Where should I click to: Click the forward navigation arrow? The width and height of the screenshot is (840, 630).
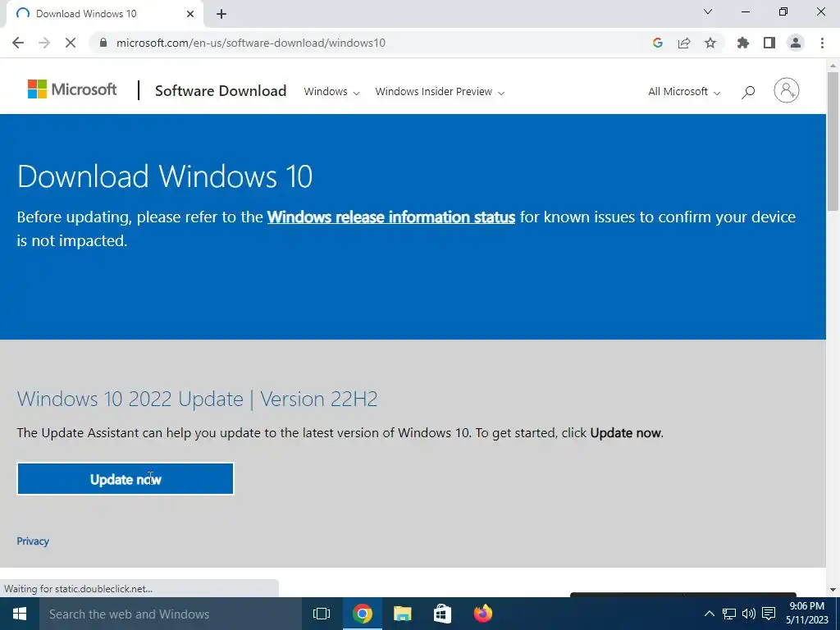[x=44, y=43]
